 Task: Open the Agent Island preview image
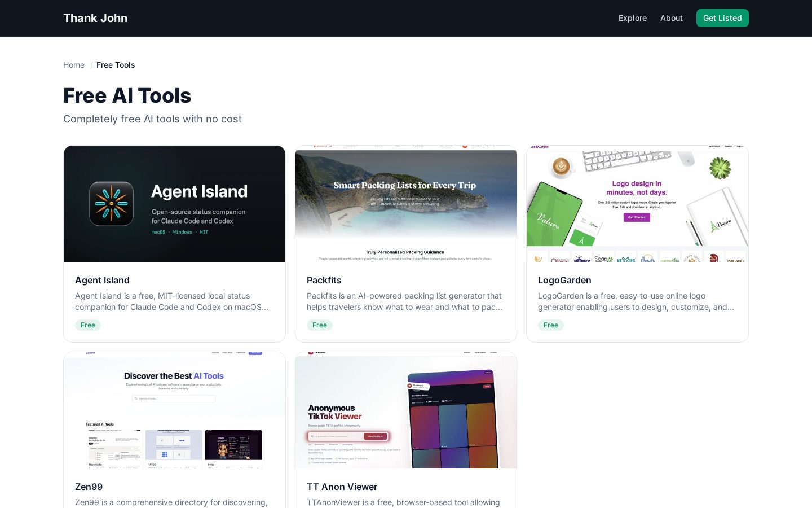pos(174,204)
